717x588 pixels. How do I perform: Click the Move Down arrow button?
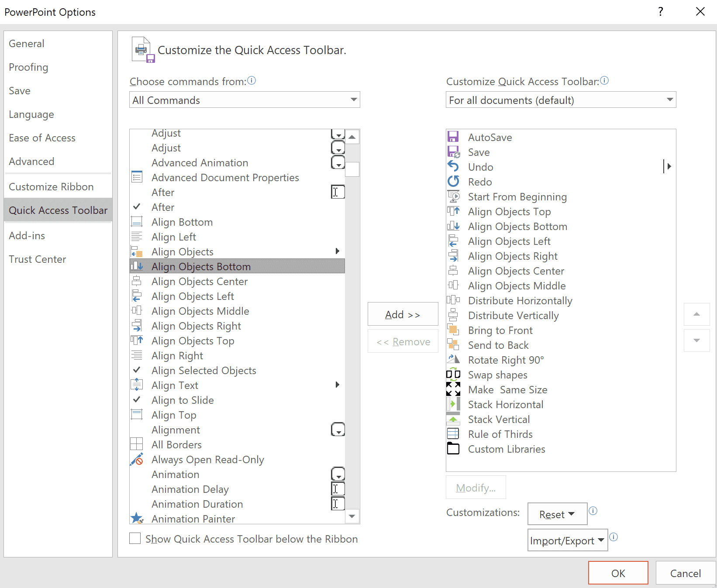click(696, 340)
